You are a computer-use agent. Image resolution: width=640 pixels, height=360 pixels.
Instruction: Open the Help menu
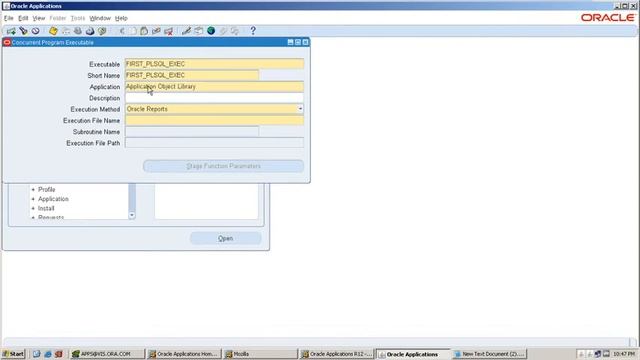click(121, 18)
